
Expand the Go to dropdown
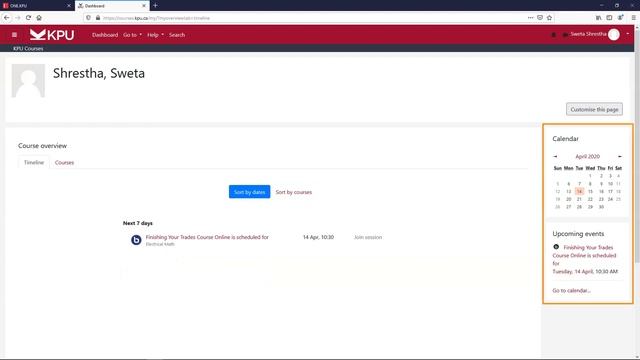coord(132,35)
